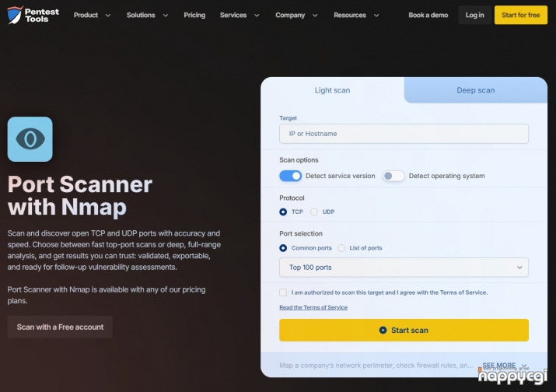This screenshot has width=556, height=392.
Task: Open the Product menu label
Action: coord(86,16)
